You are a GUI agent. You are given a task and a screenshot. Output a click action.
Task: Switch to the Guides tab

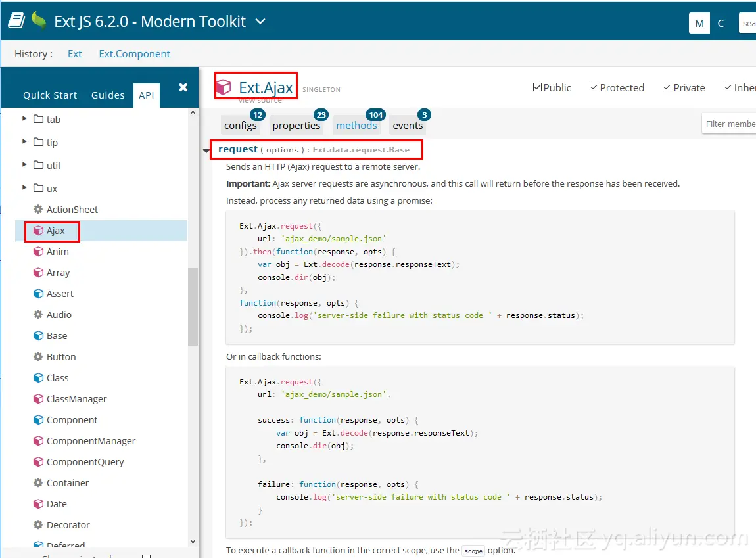point(108,95)
